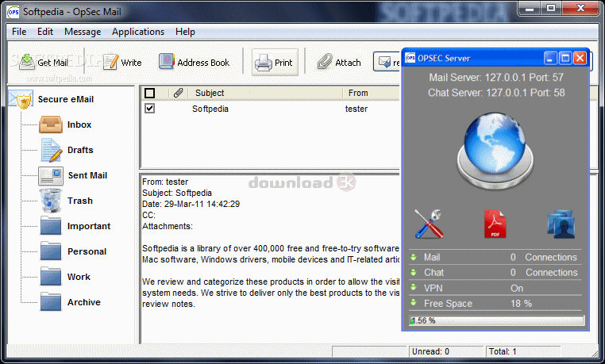
Task: Uncheck the Softpedia message checkbox
Action: [x=150, y=108]
